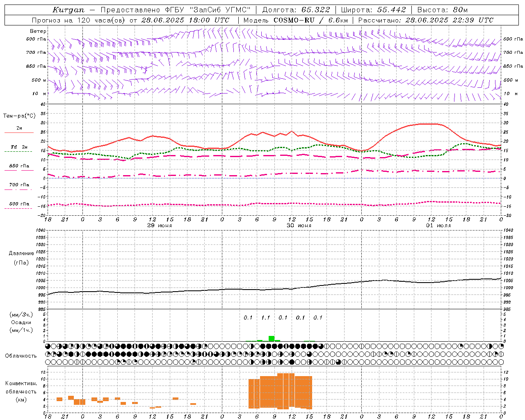Click the "29 июня" date label
Viewport: 525px width, 420px height.
point(160,226)
